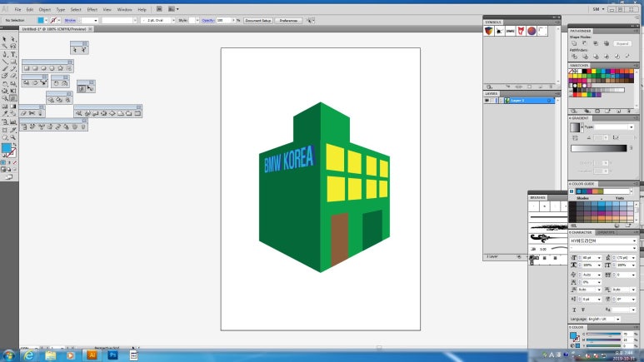
Task: Click the gradient slider bar in the Gradient panel
Action: pyautogui.click(x=599, y=148)
